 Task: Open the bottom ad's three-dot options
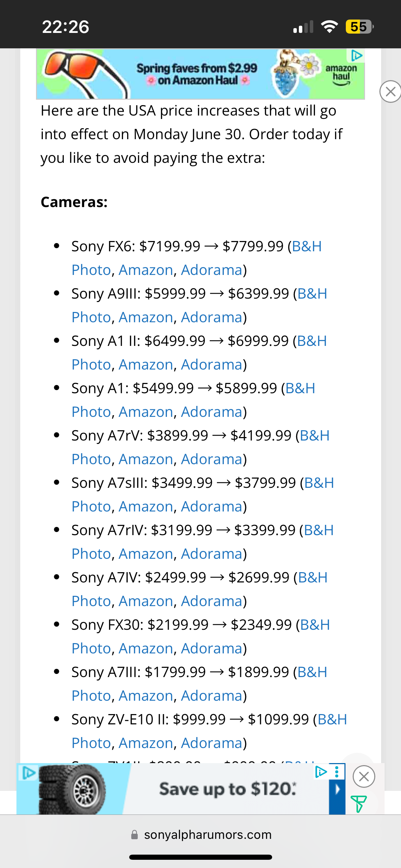click(337, 772)
